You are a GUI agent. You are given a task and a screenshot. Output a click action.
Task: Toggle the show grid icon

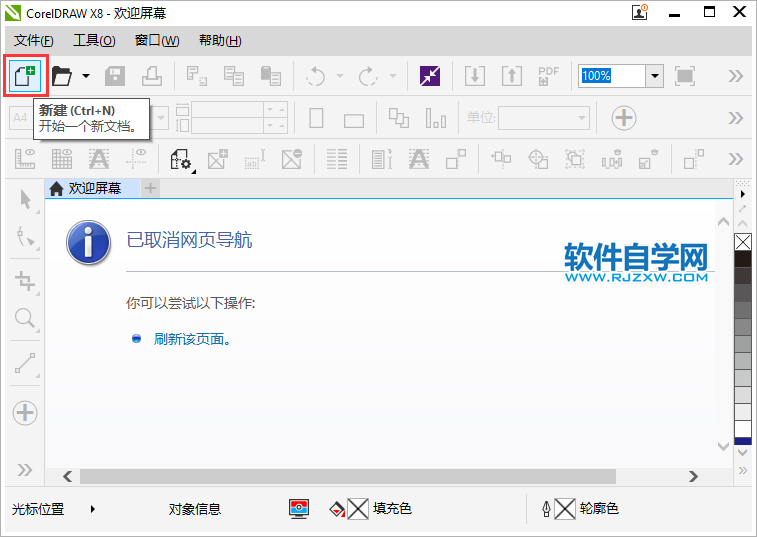(62, 159)
